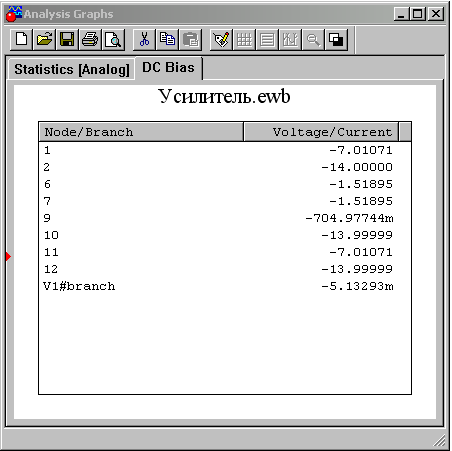Image resolution: width=452 pixels, height=451 pixels.
Task: Toggle the grid icon in the toolbar
Action: (244, 40)
